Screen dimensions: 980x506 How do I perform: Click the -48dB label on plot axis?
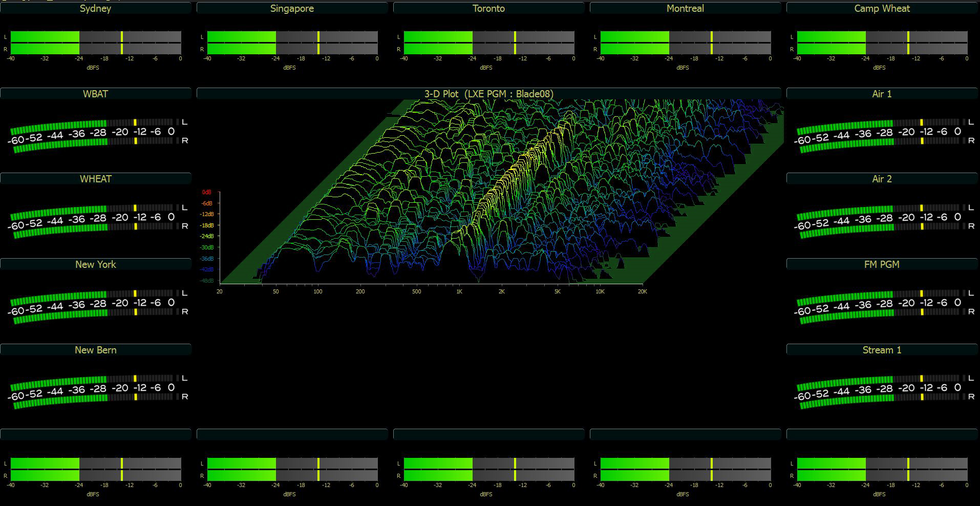point(207,281)
